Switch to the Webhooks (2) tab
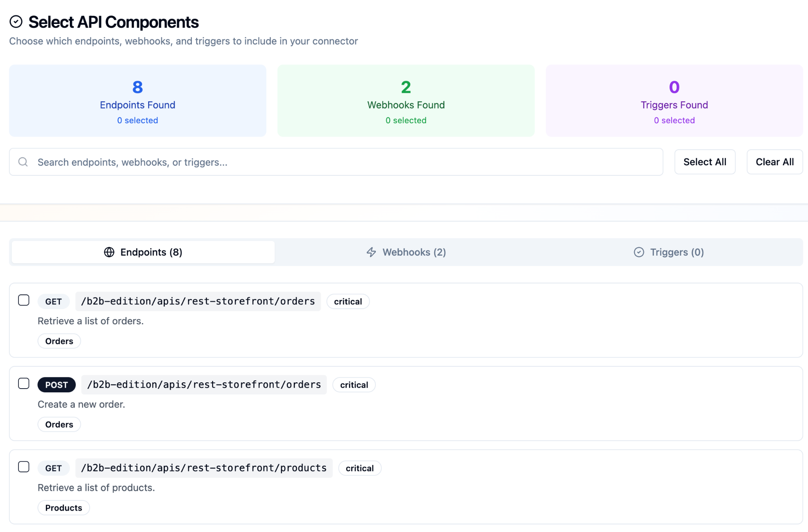The image size is (808, 532). tap(406, 252)
